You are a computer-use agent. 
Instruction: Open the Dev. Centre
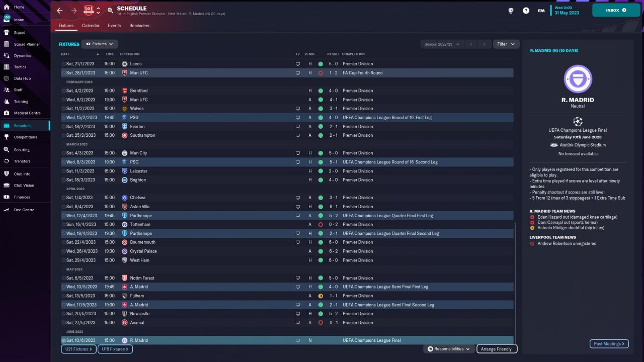(25, 210)
